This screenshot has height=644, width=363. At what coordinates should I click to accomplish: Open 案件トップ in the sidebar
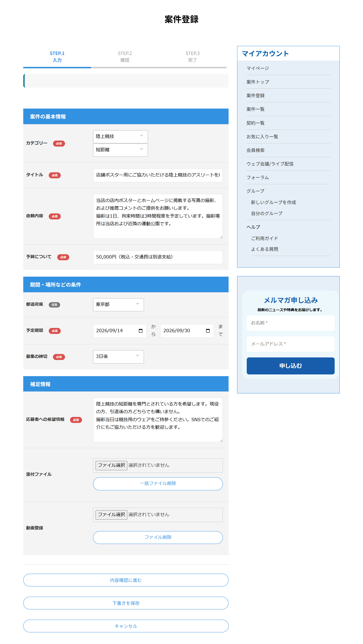coord(258,82)
